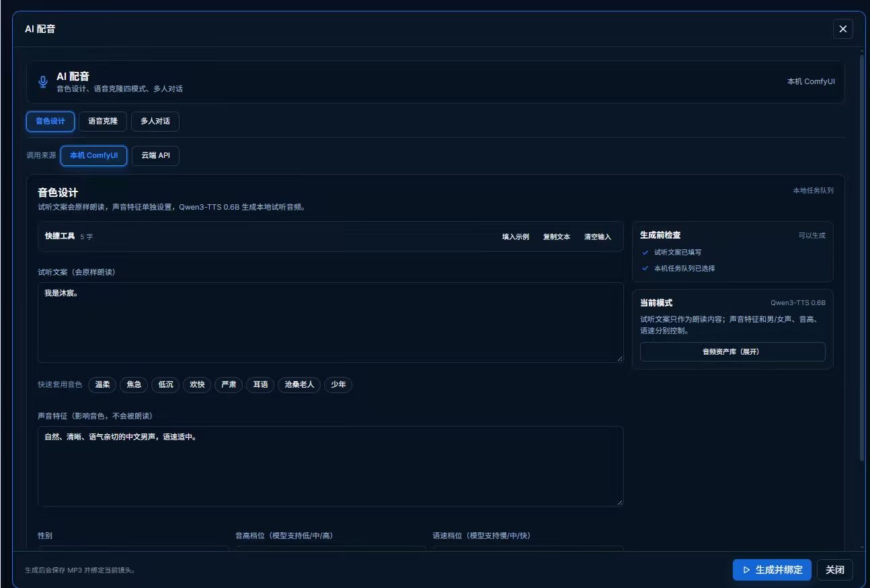870x588 pixels.
Task: Apply the 耳语 voice preset
Action: coord(260,385)
